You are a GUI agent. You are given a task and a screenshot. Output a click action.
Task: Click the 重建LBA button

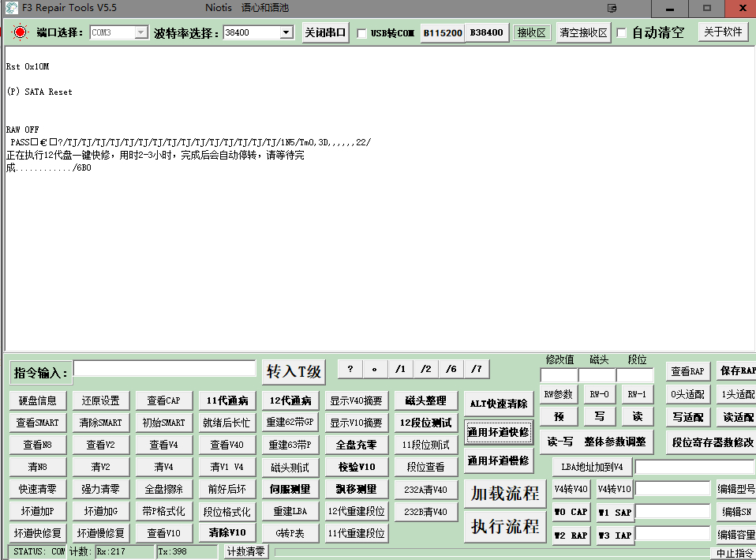click(290, 512)
